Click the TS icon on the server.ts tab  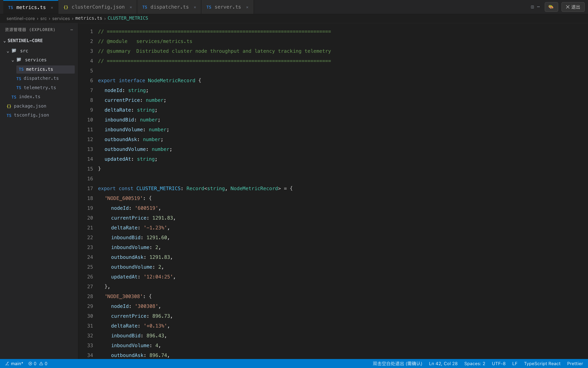(209, 7)
